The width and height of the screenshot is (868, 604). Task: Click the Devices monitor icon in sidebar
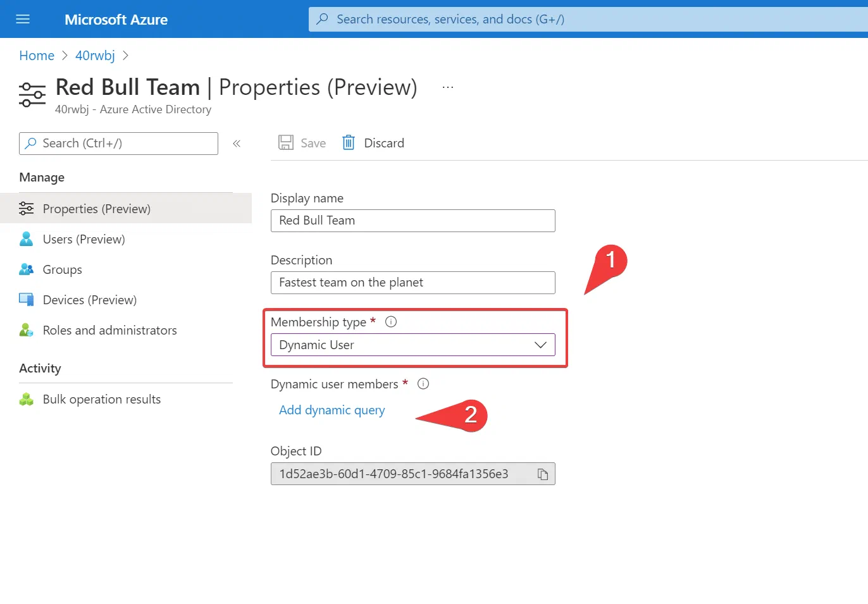coord(26,299)
